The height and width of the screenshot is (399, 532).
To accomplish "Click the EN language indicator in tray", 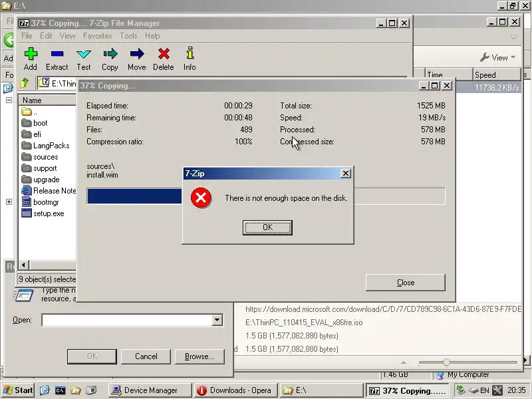I will [485, 390].
